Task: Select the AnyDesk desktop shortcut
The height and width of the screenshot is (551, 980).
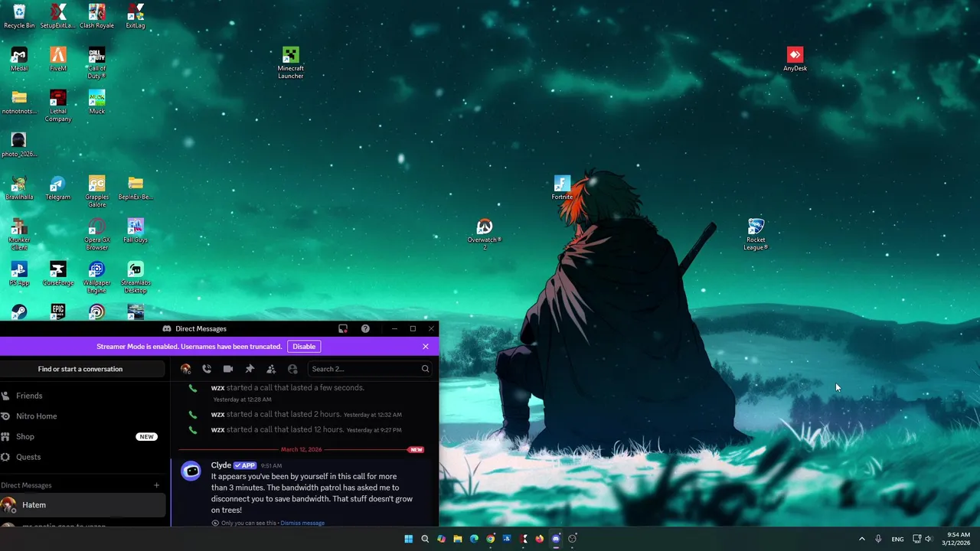Action: click(x=795, y=59)
